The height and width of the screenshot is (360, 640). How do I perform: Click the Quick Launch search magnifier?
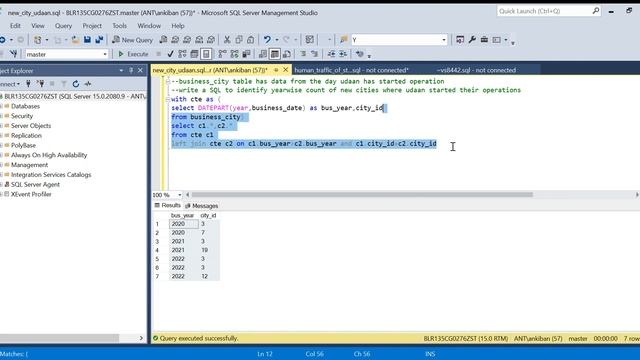coord(596,11)
